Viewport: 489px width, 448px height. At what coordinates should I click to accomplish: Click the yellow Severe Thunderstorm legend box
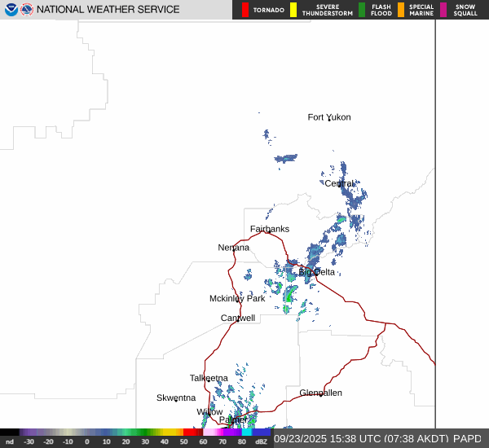click(293, 10)
